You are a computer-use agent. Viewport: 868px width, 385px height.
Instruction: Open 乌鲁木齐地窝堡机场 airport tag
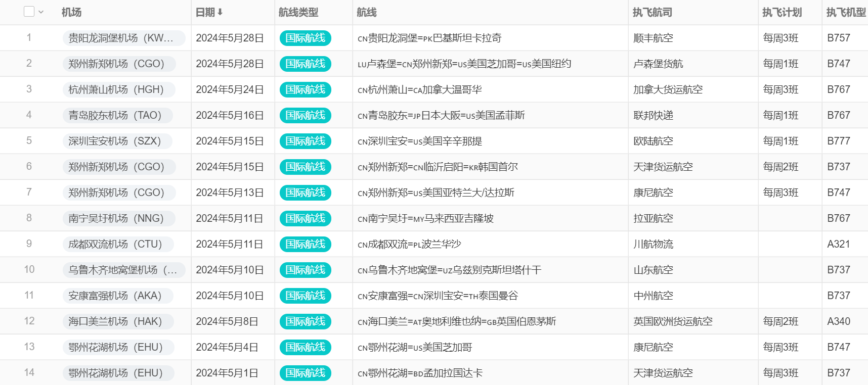pos(124,270)
